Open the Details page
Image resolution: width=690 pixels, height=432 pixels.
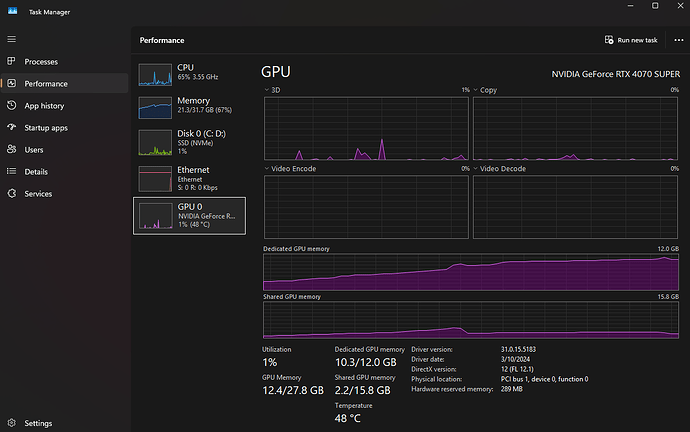[x=35, y=171]
